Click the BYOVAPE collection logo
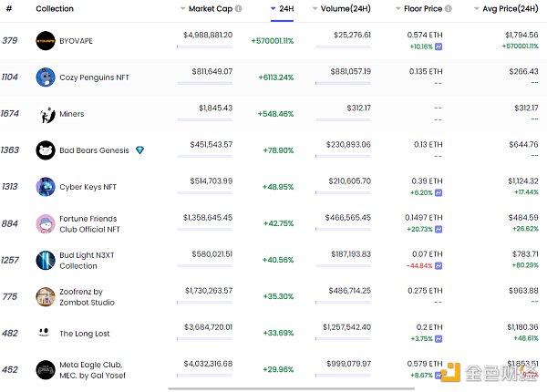547x392 pixels. coord(45,41)
